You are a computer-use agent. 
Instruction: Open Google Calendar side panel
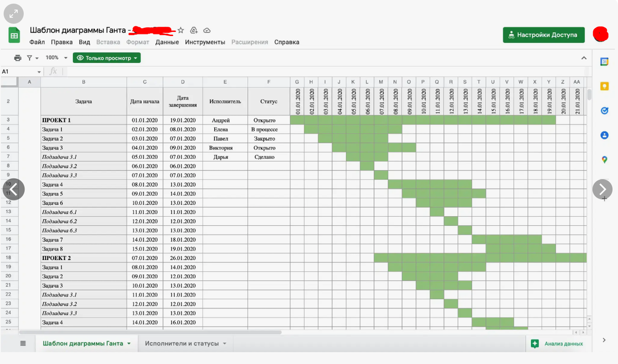coord(605,62)
